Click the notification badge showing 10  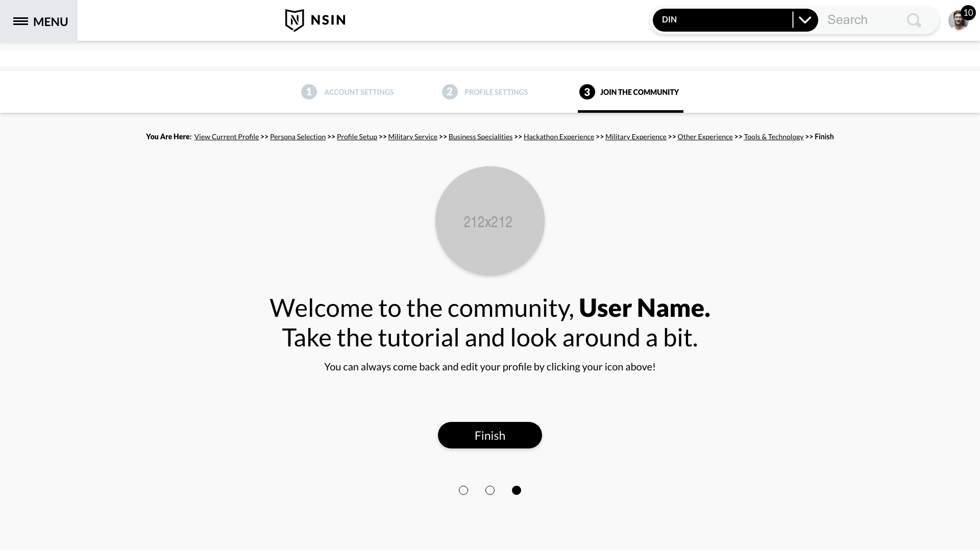point(968,12)
